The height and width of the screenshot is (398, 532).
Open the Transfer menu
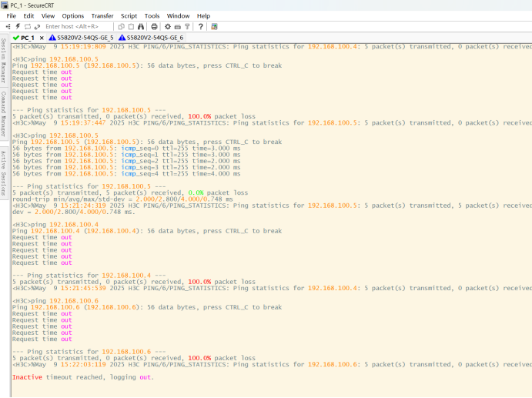point(102,15)
